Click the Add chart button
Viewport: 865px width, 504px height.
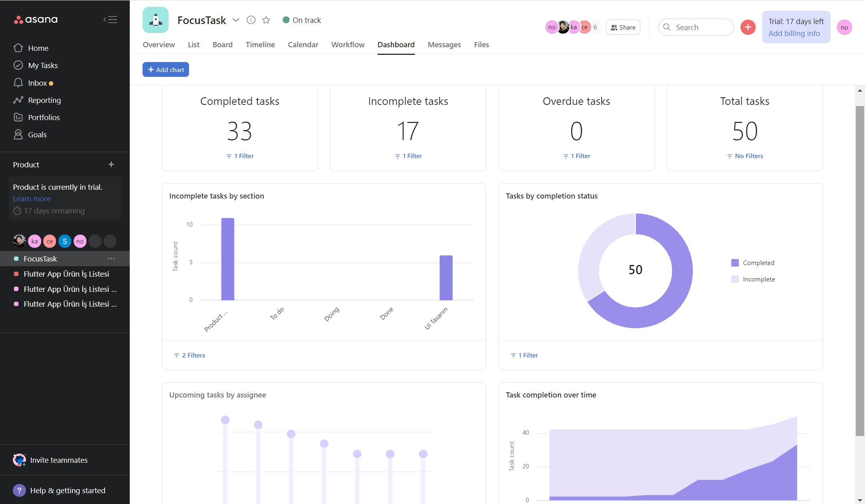coord(165,69)
